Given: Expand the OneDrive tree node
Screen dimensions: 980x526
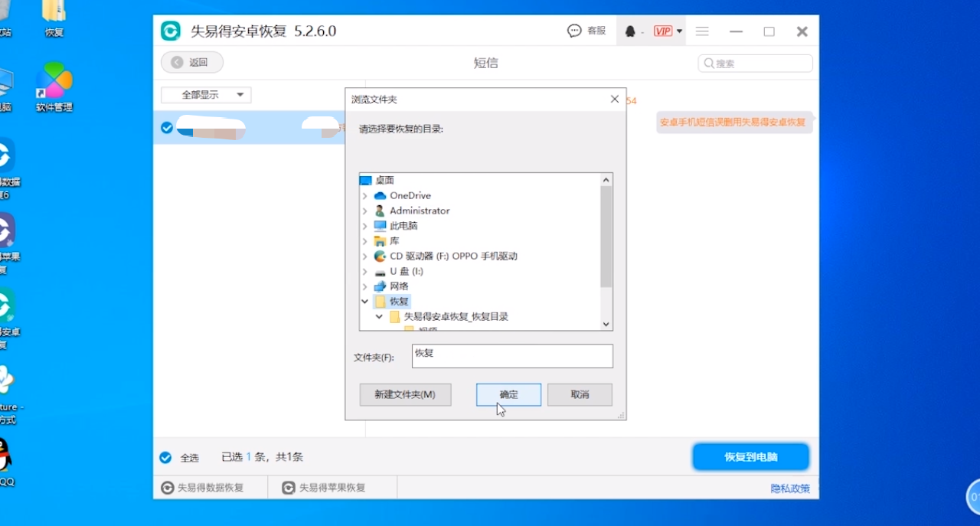Looking at the screenshot, I should (364, 196).
